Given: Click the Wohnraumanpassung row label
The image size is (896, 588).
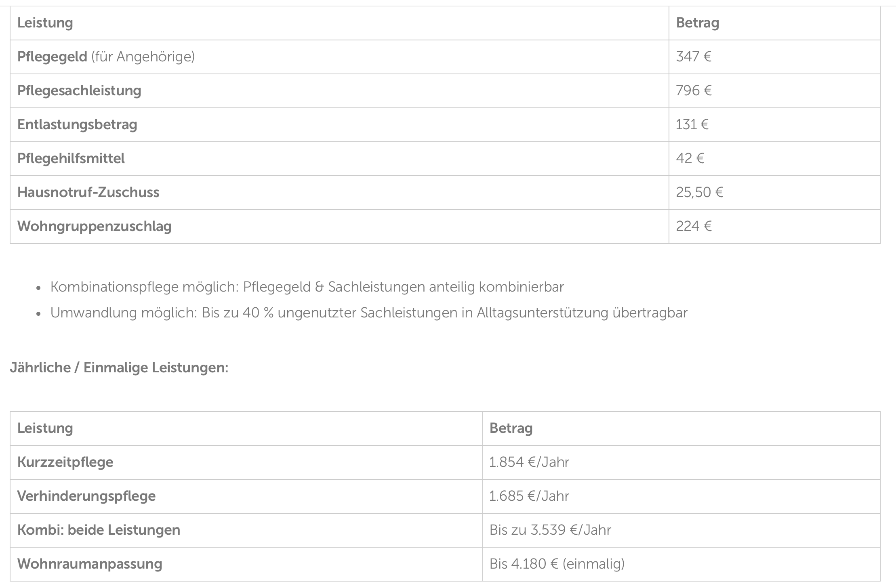Looking at the screenshot, I should (90, 564).
